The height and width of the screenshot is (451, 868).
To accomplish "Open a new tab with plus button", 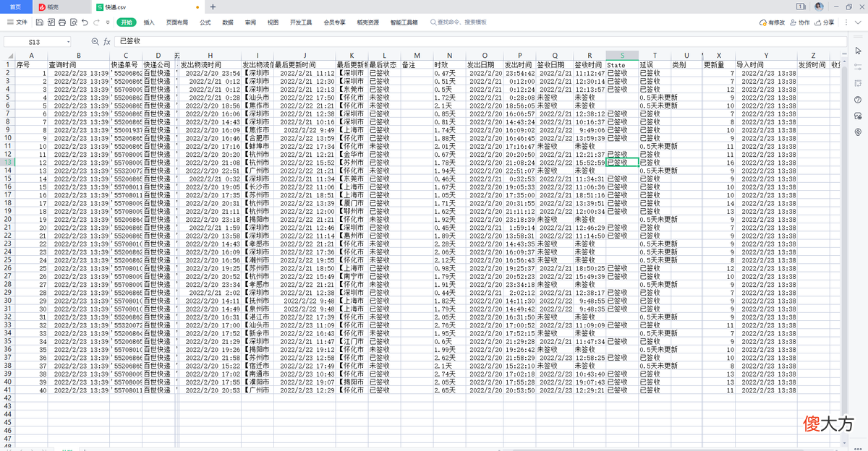I will [213, 7].
